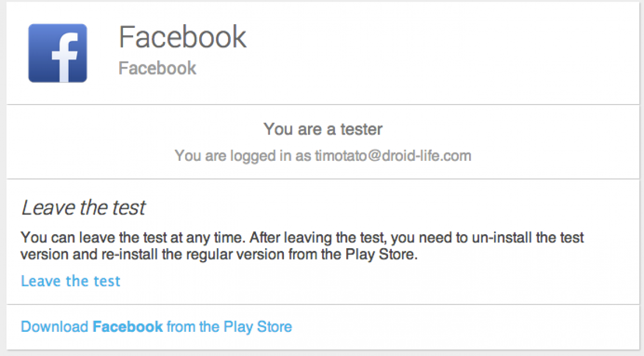Click the blue Facebook app icon

pyautogui.click(x=57, y=53)
